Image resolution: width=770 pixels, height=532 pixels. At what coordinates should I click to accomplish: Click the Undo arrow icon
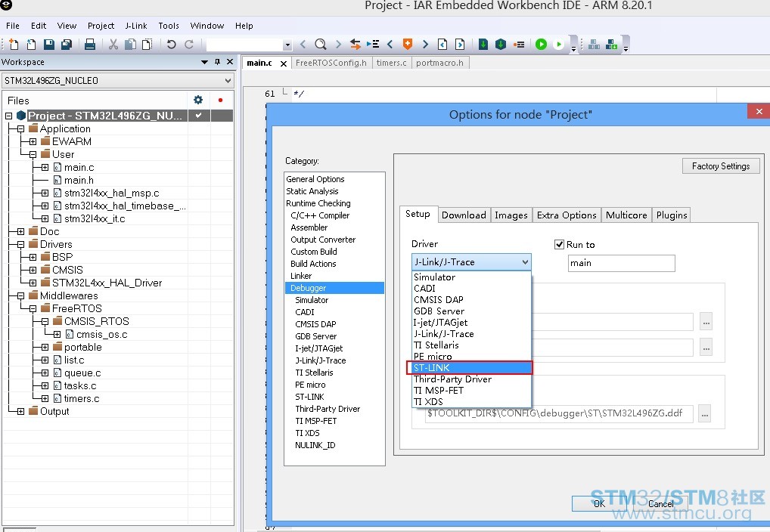pos(172,44)
